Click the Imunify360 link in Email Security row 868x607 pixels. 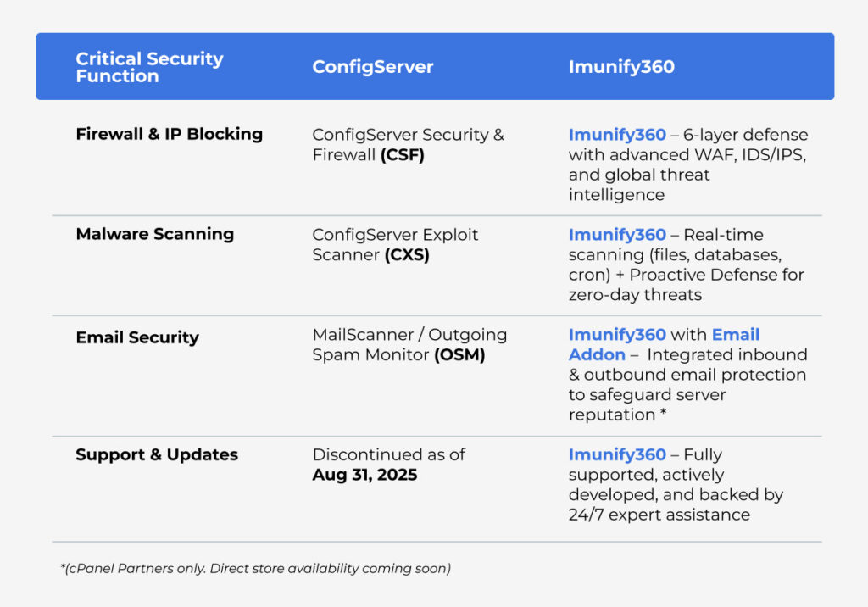pos(617,335)
